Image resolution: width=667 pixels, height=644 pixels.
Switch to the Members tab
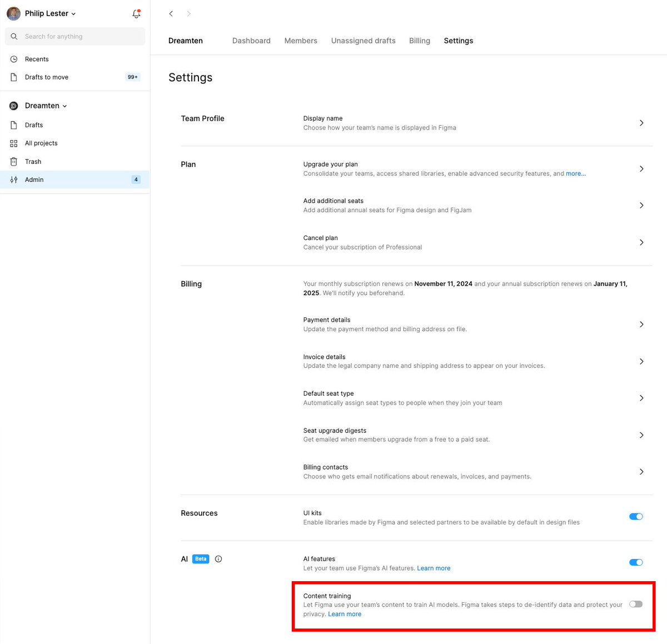301,41
